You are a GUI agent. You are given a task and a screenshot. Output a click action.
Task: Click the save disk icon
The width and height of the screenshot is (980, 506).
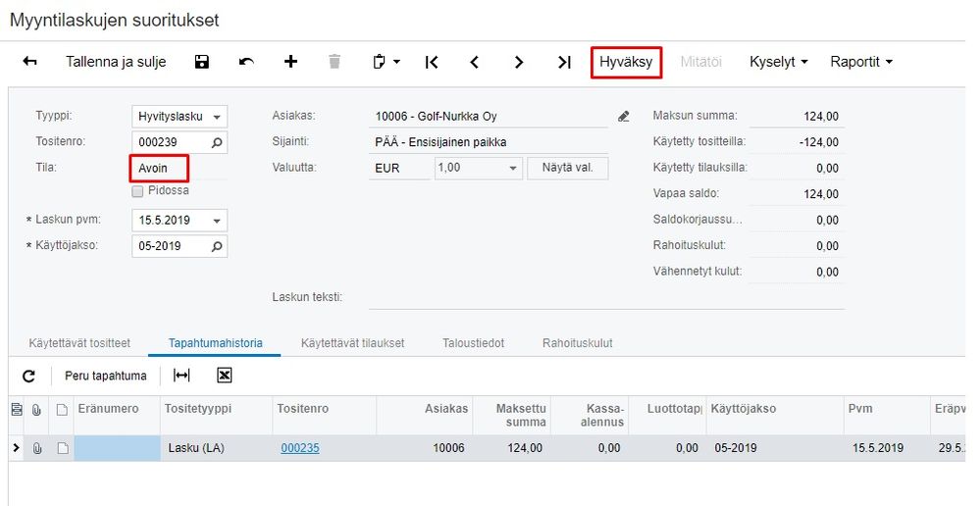(202, 62)
